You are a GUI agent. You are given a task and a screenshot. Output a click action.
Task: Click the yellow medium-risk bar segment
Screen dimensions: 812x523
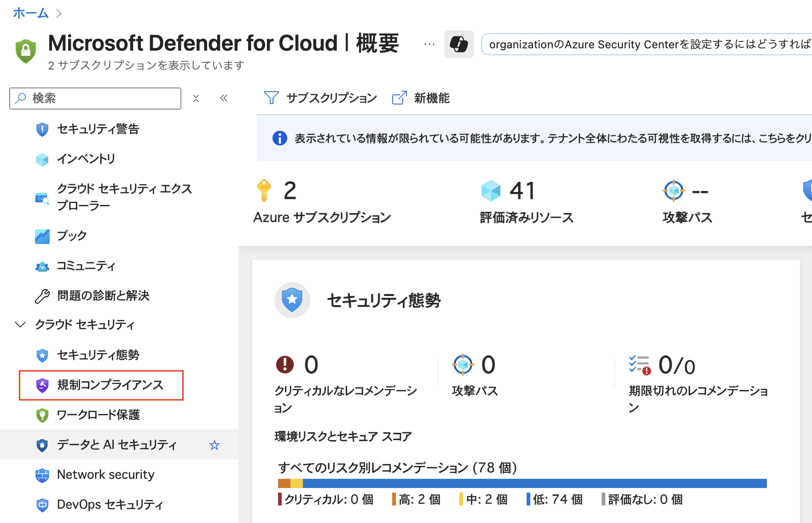tap(296, 483)
